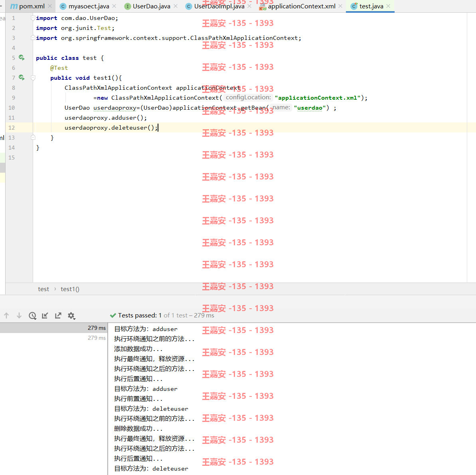This screenshot has width=476, height=475.
Task: Toggle the fold marker at line 3
Action: (x=33, y=38)
